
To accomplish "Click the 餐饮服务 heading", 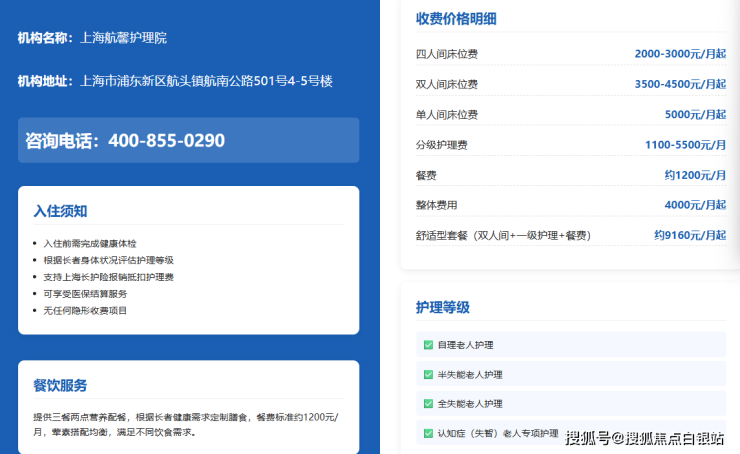I will (60, 385).
